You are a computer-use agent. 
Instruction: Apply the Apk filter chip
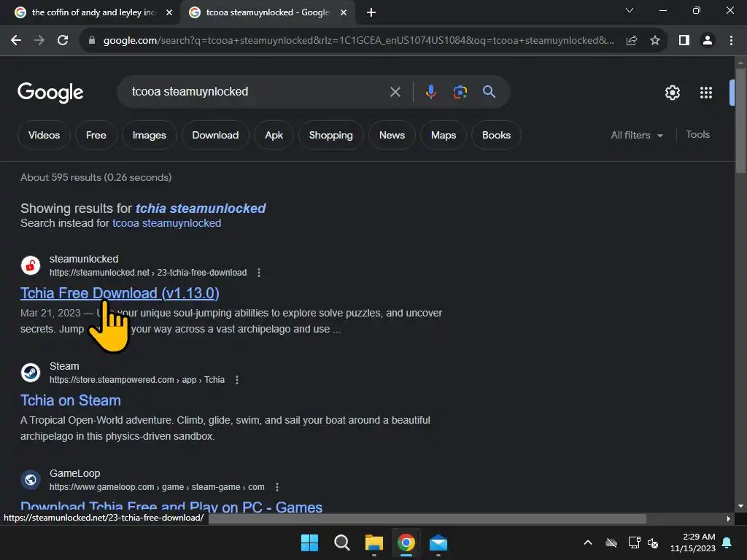274,135
